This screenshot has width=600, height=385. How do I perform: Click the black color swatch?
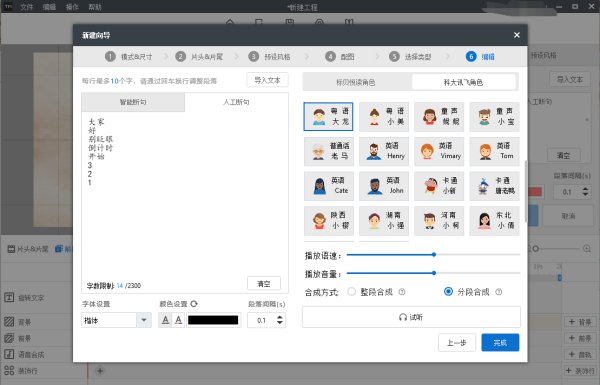coord(213,320)
